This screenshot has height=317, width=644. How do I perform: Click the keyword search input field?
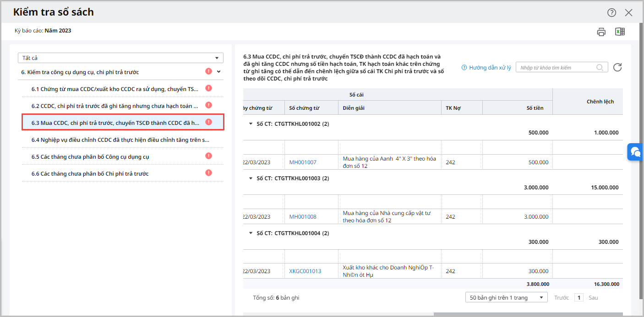[x=556, y=68]
